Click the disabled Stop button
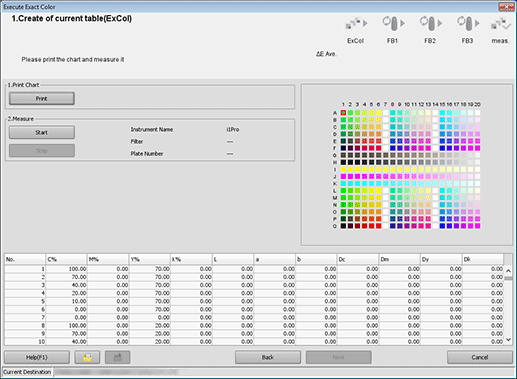Screen dimensions: 517x379 [42, 150]
